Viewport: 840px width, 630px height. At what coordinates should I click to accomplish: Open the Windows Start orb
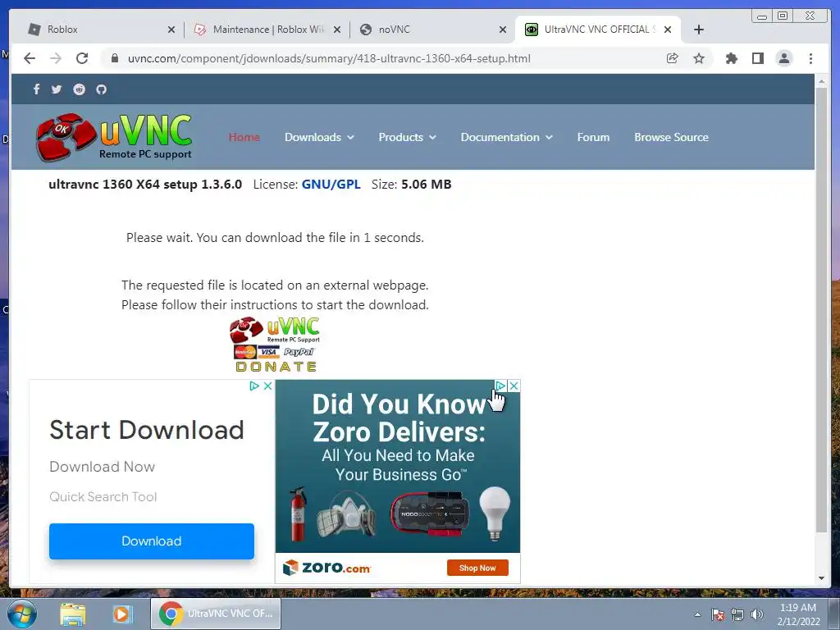click(x=22, y=614)
